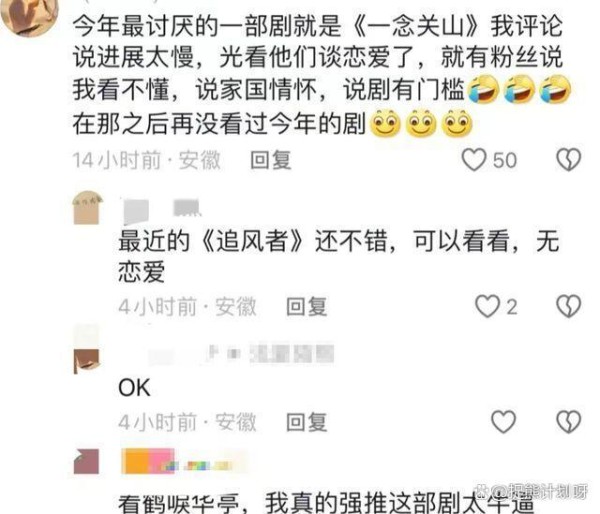The image size is (600, 514).
Task: Open avatar of 《追风者》 reply author
Action: tap(87, 208)
